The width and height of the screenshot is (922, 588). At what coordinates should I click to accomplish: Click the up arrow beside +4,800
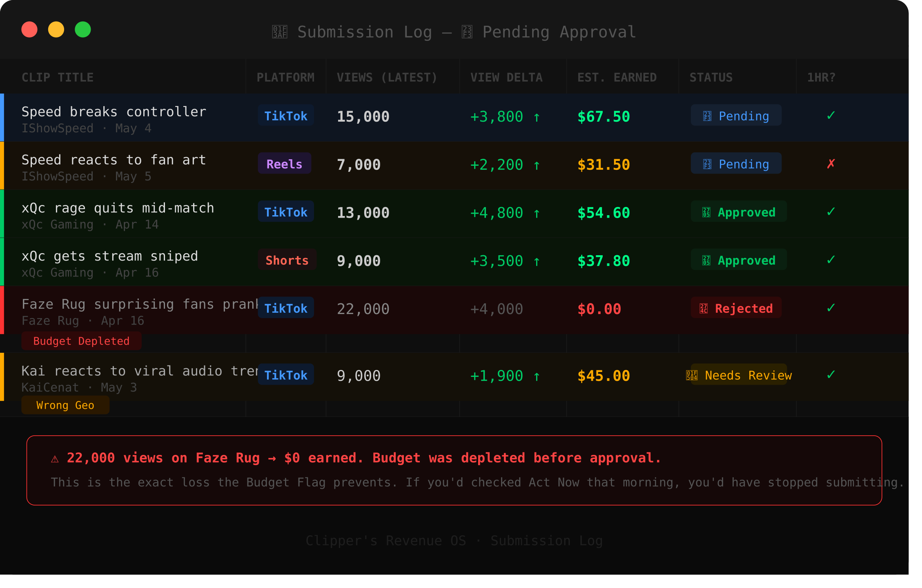click(537, 214)
